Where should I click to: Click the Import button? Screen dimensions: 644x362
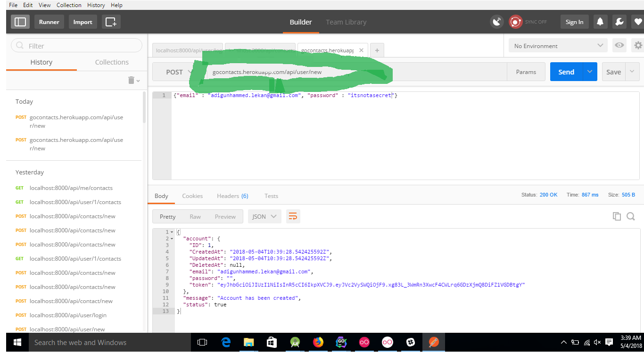tap(83, 22)
